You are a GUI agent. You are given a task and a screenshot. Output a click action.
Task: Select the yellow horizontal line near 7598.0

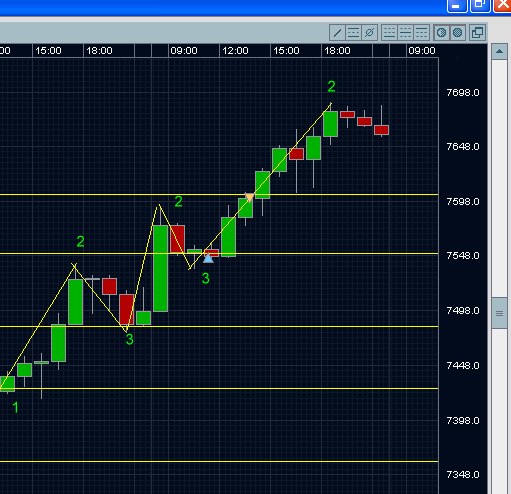[219, 194]
